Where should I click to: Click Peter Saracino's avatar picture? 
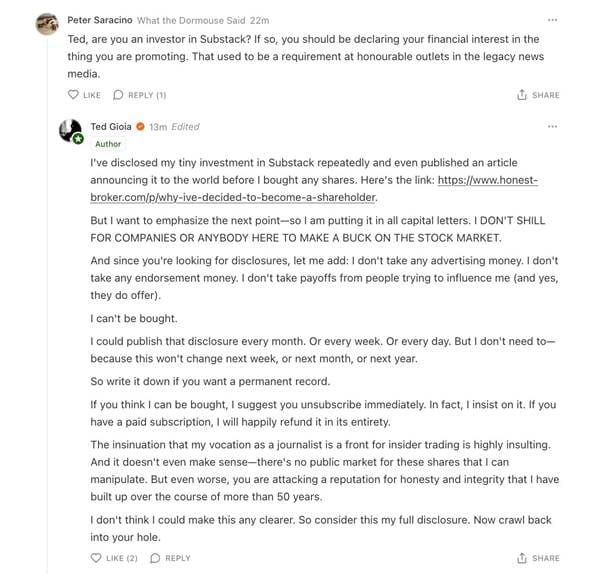click(x=47, y=23)
